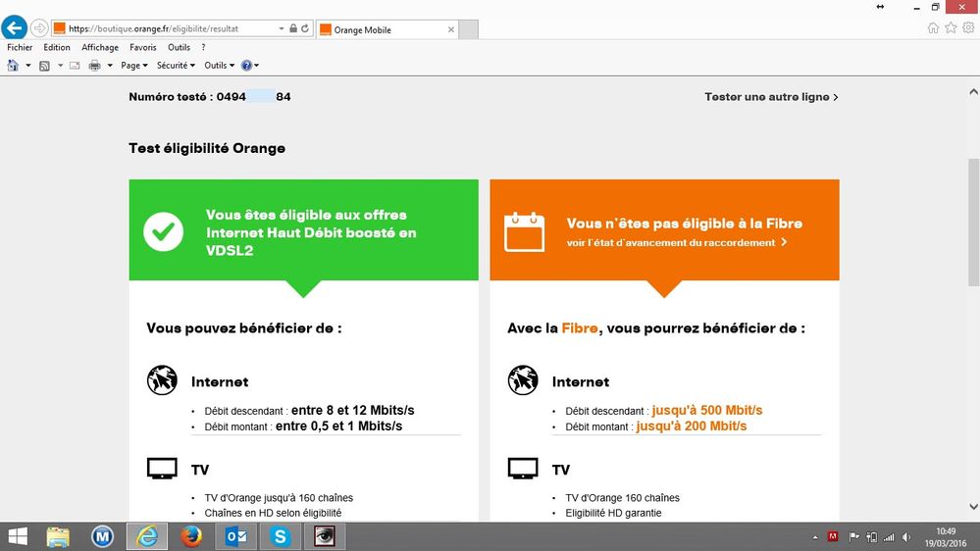Viewport: 980px width, 551px height.
Task: Launch Firefox from the taskbar
Action: tap(191, 536)
